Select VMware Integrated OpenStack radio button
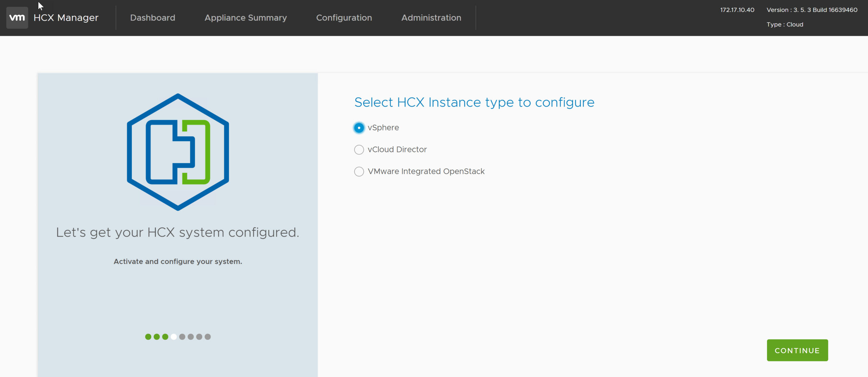This screenshot has height=377, width=868. pyautogui.click(x=359, y=172)
